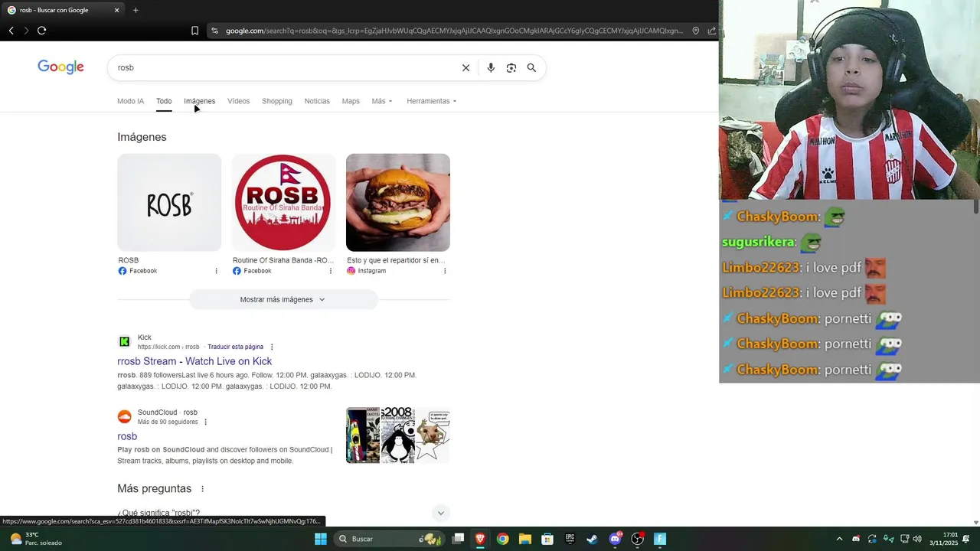Open the SoundCloud 'rosb' result link
980x551 pixels.
click(x=127, y=436)
